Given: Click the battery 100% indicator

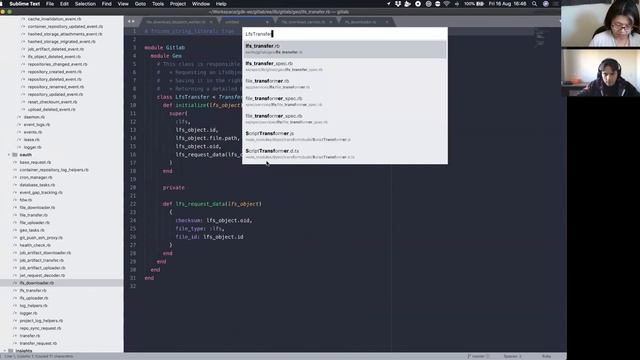Looking at the screenshot, I should pyautogui.click(x=474, y=4).
